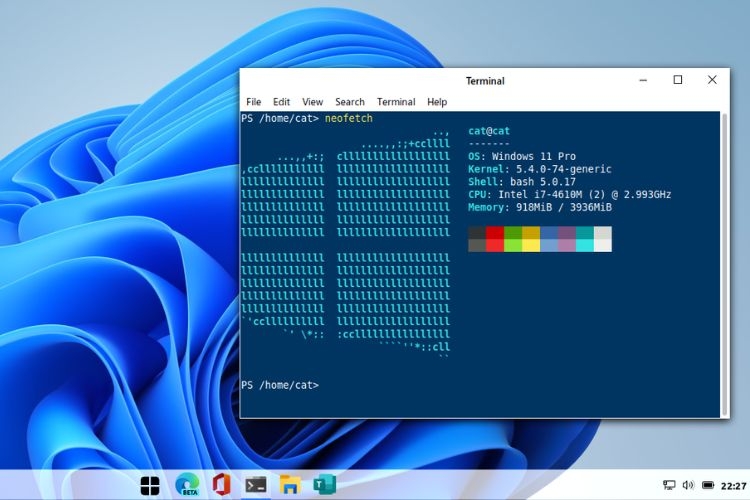
Task: Click the 'cat@cat' heading text
Action: point(489,131)
